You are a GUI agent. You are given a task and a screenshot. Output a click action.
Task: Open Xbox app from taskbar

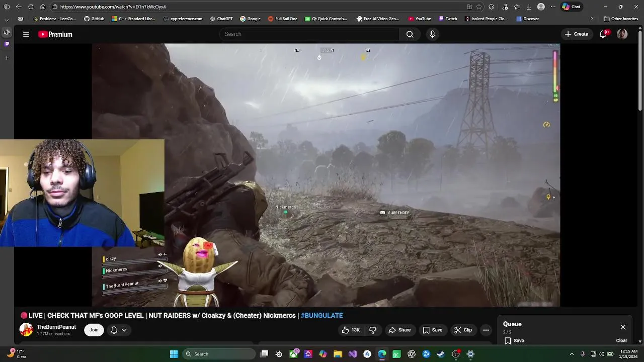294,354
